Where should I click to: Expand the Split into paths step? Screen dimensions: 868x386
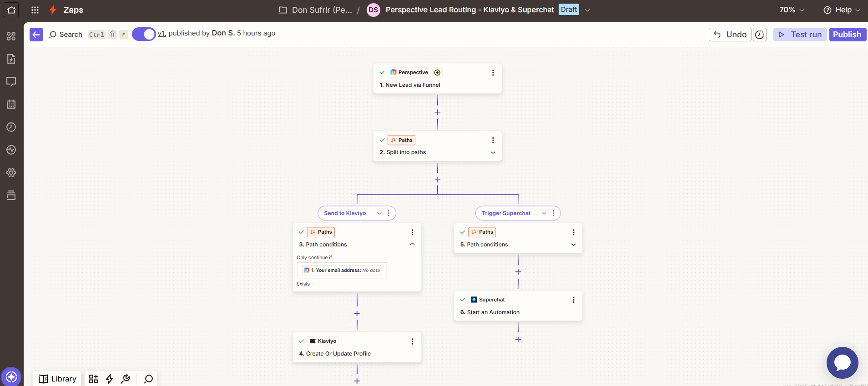tap(493, 153)
